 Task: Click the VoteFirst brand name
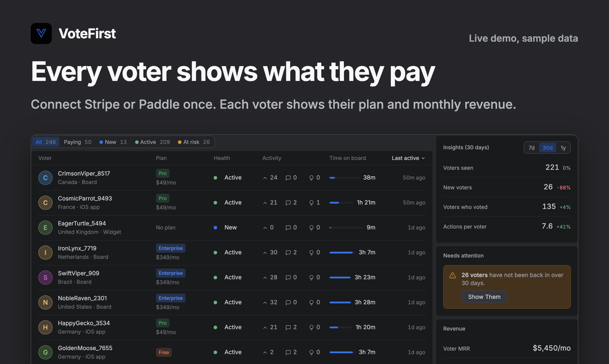[x=87, y=34]
